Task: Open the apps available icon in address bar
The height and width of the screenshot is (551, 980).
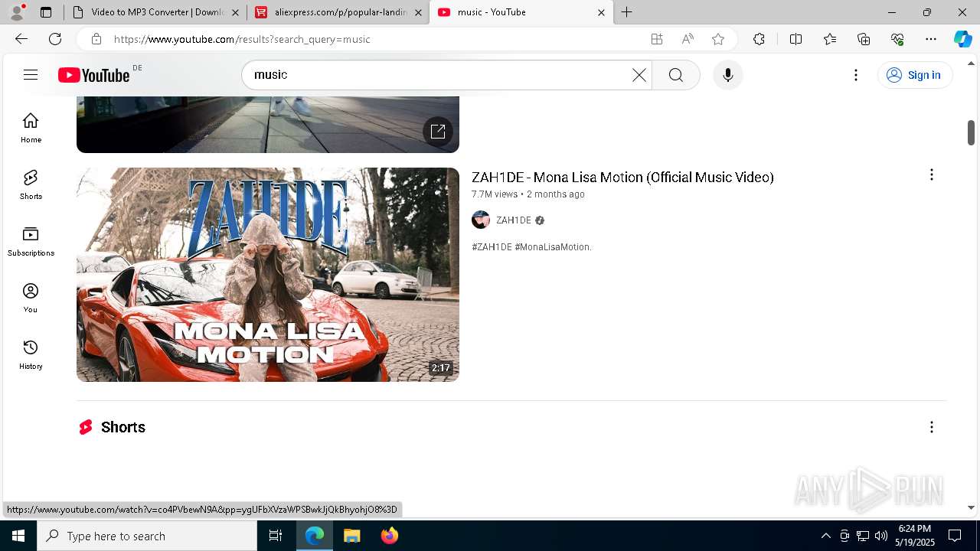Action: click(657, 39)
